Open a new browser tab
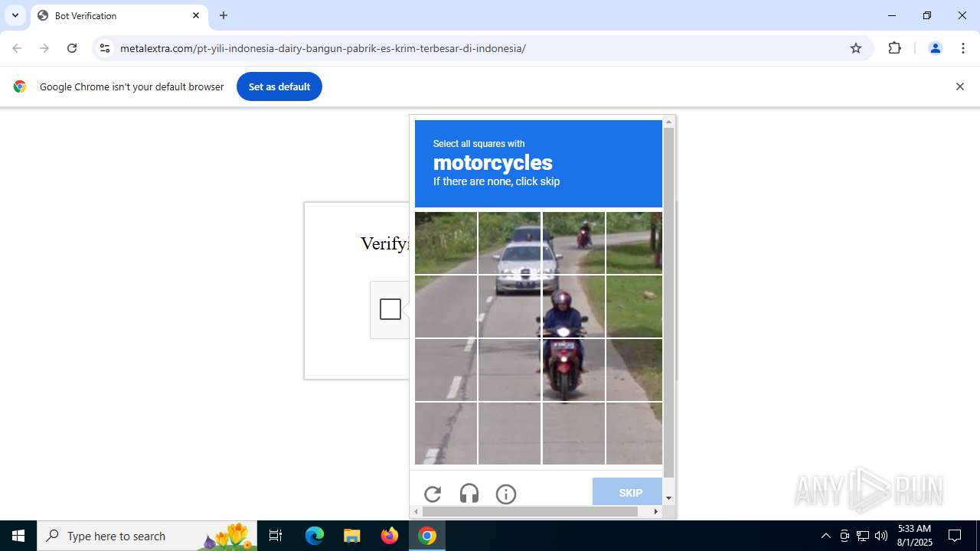Viewport: 980px width, 551px height. (x=224, y=15)
